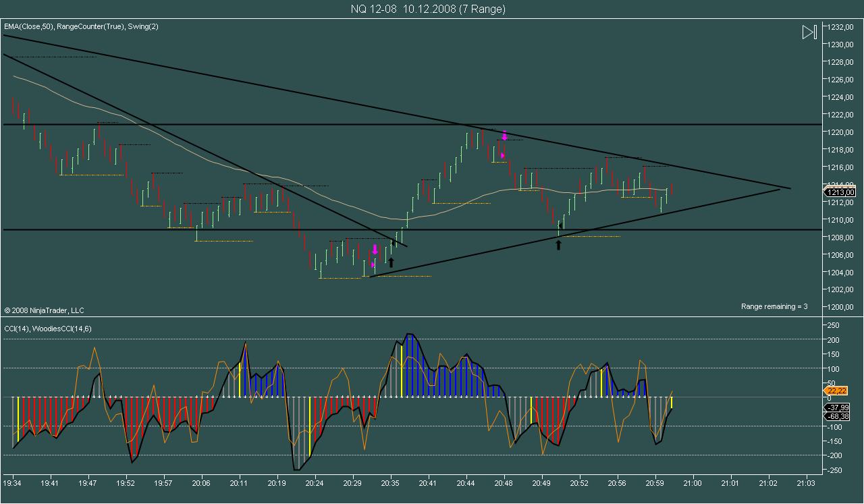Select the chart title NQ 12-08 10.12.2008 (7 Range)
Screen dimensions: 864x504
click(x=428, y=9)
